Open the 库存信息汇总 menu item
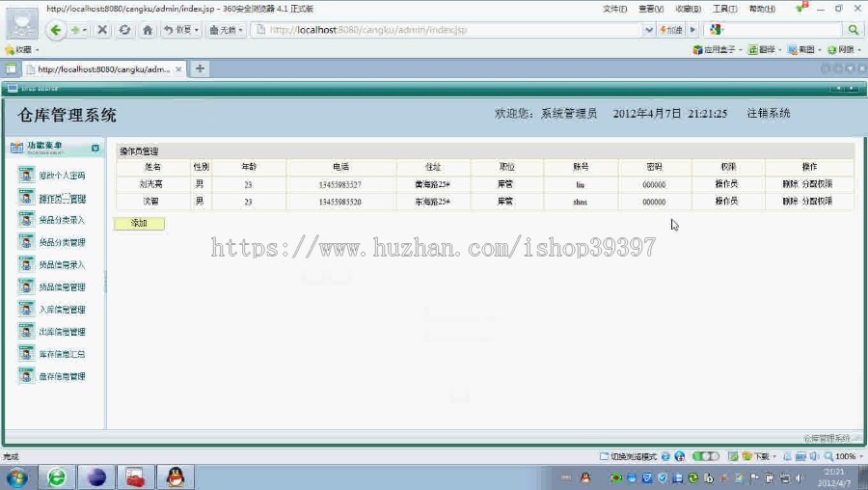The width and height of the screenshot is (868, 490). click(62, 354)
